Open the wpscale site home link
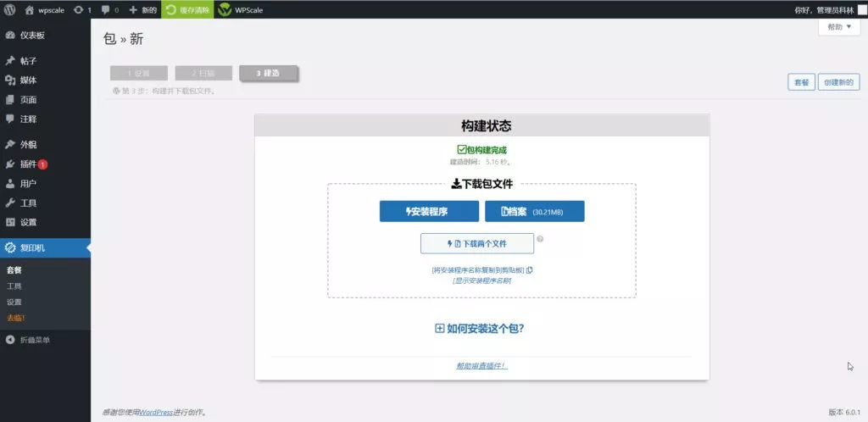This screenshot has height=422, width=868. click(x=45, y=10)
